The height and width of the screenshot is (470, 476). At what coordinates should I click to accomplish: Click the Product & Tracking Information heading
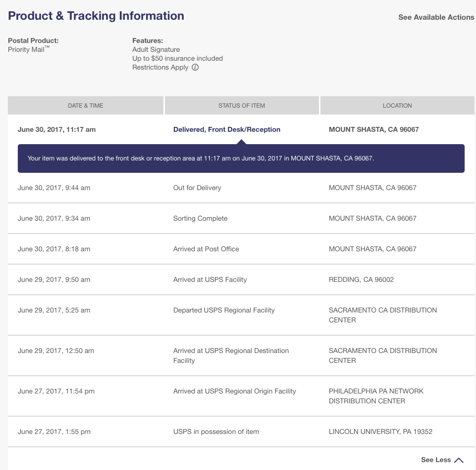(96, 16)
